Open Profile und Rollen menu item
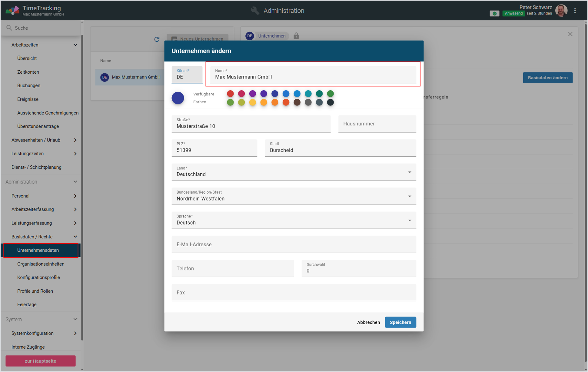This screenshot has width=588, height=372. (x=35, y=291)
